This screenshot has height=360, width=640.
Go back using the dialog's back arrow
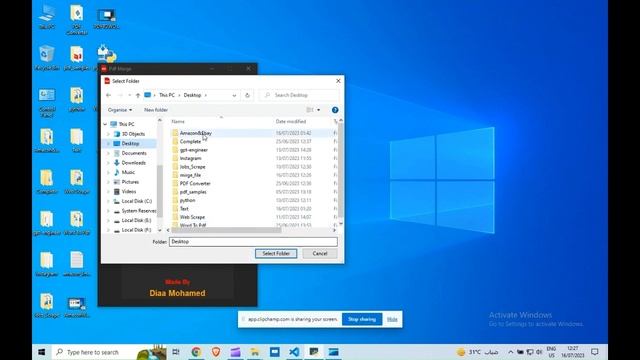(x=109, y=95)
